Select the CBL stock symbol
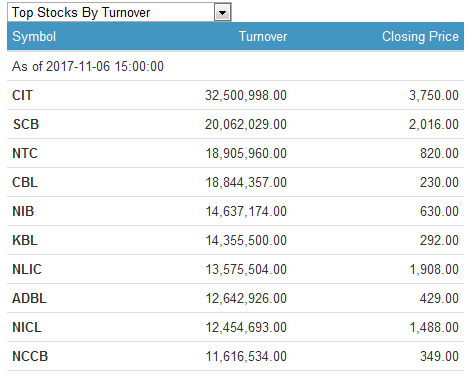 (x=25, y=182)
